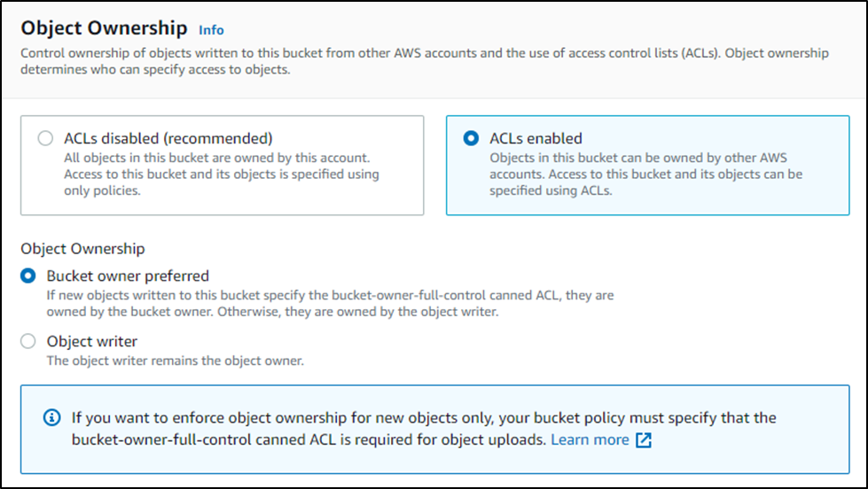Click the 'Object writer' label
Viewport: 868px width, 489px height.
point(92,341)
